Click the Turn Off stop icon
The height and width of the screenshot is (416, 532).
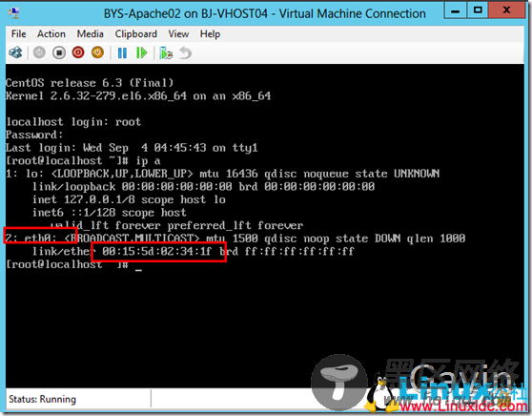[59, 53]
